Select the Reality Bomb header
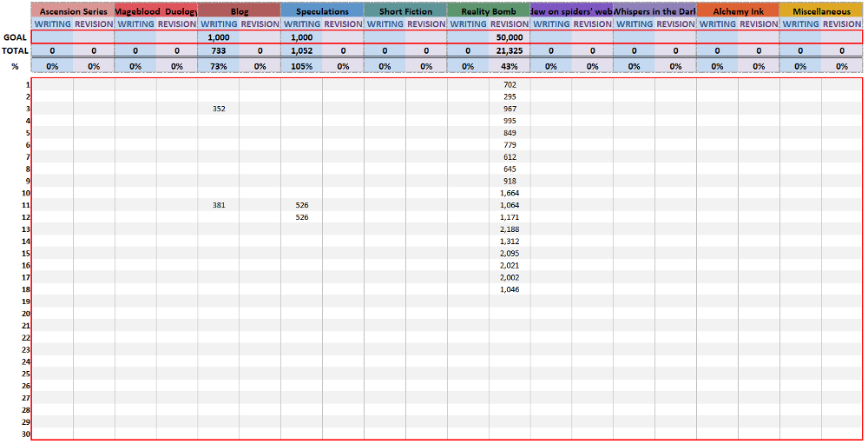Image resolution: width=868 pixels, height=444 pixels. pos(489,11)
